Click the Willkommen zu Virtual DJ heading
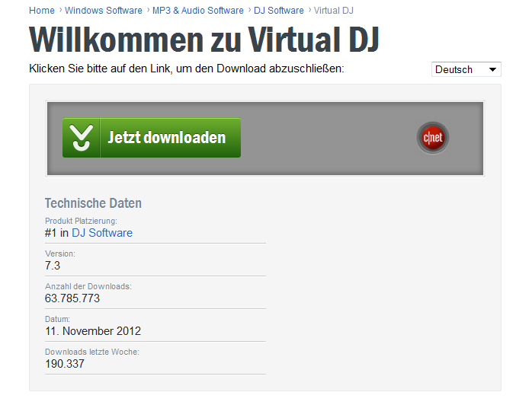Image resolution: width=532 pixels, height=405 pixels. click(x=204, y=40)
